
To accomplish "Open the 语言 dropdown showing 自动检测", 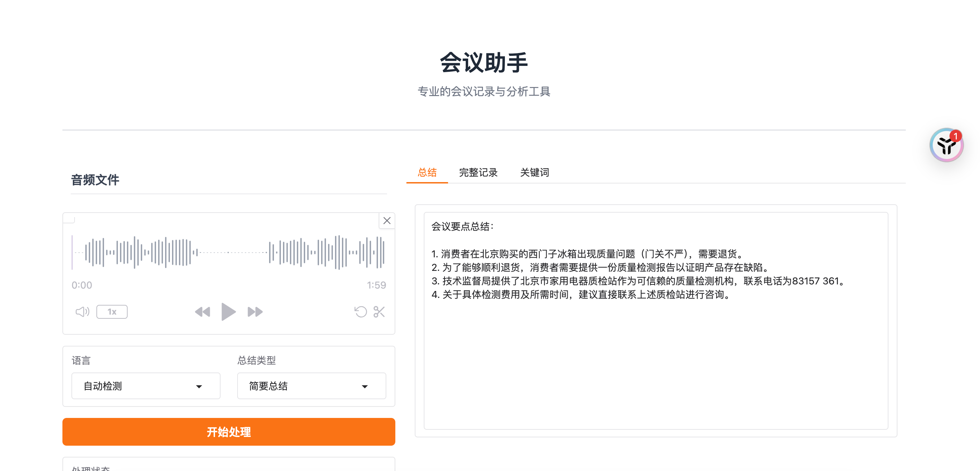I will pos(145,386).
